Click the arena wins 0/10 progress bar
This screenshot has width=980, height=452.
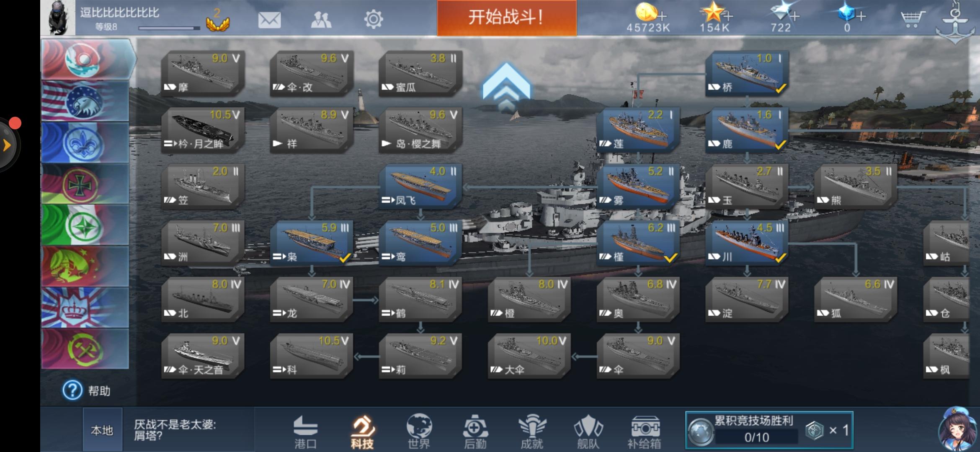click(x=756, y=437)
